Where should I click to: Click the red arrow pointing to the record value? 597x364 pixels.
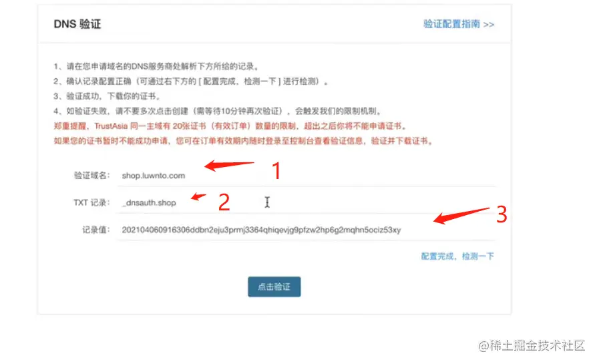tap(461, 216)
